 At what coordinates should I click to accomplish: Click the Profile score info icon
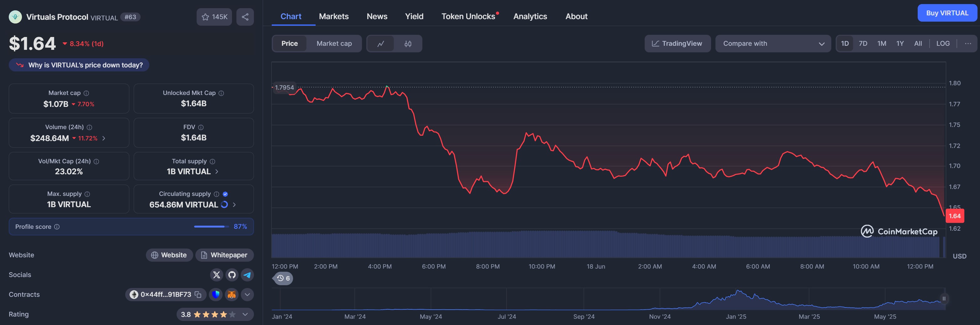(x=57, y=227)
